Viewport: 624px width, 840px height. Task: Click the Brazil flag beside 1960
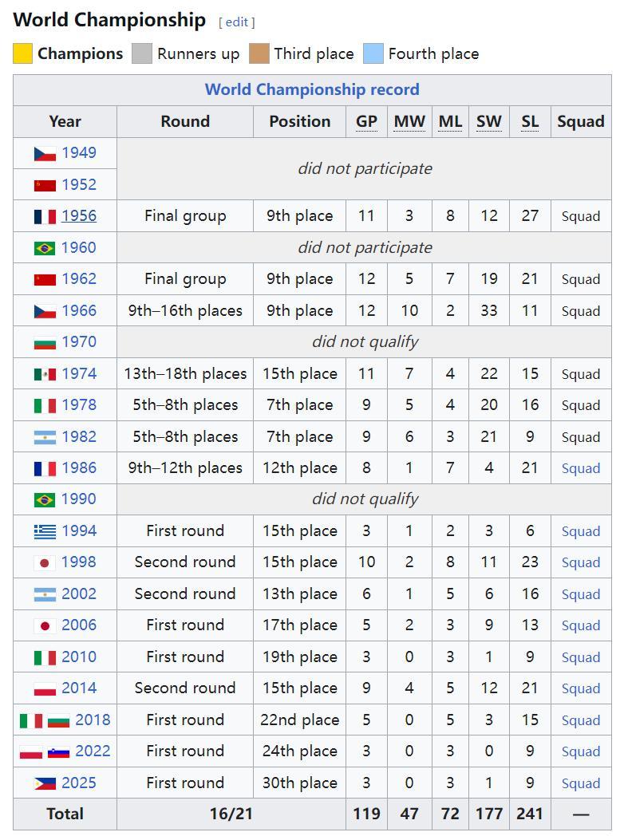pos(45,248)
